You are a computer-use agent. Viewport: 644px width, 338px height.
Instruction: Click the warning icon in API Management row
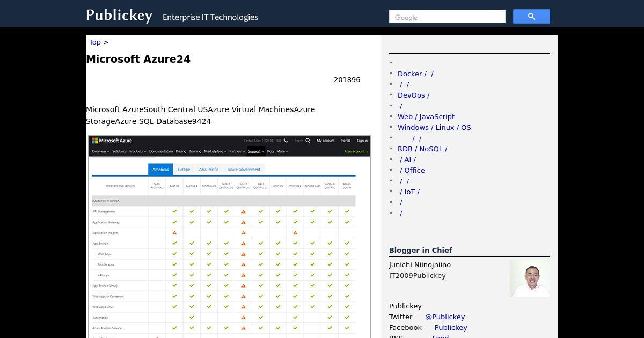[x=243, y=211]
